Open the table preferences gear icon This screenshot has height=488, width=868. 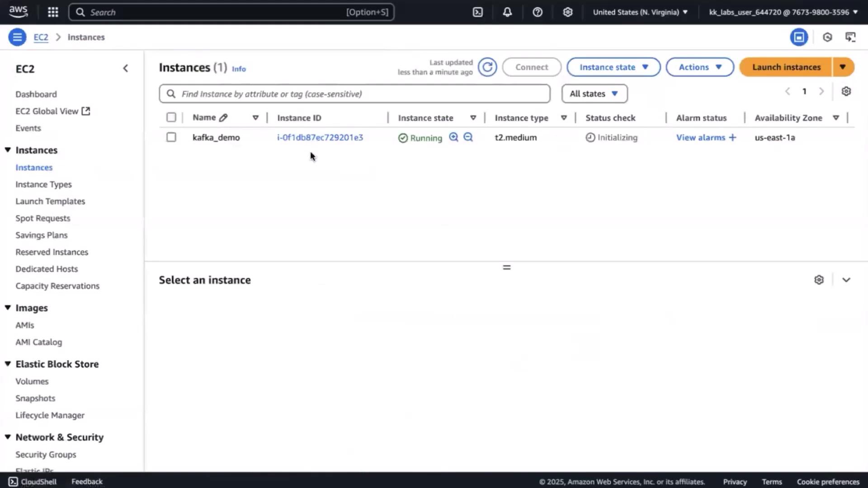click(x=846, y=91)
